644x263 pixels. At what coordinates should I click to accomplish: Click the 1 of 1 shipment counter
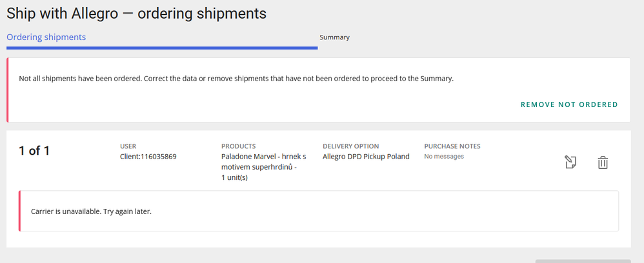34,151
